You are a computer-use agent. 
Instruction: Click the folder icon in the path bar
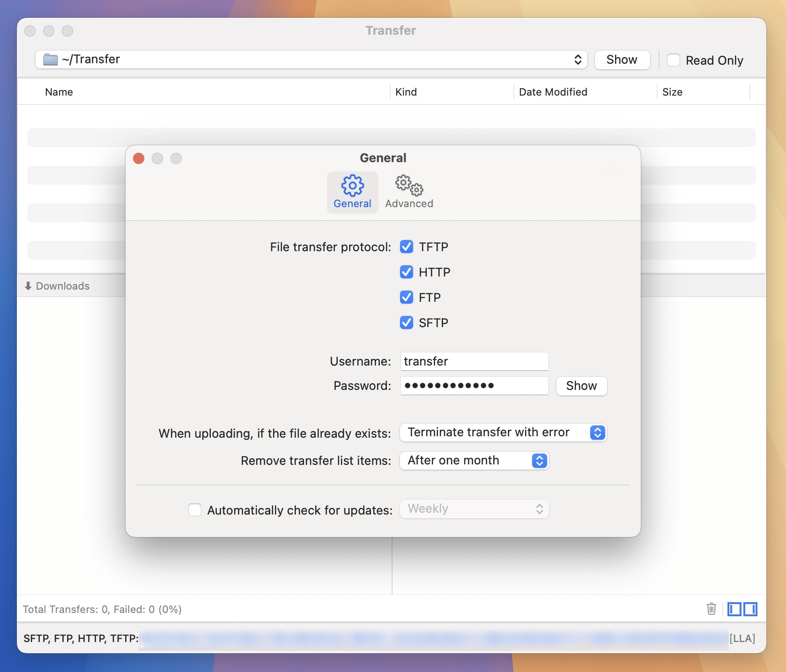coord(49,59)
